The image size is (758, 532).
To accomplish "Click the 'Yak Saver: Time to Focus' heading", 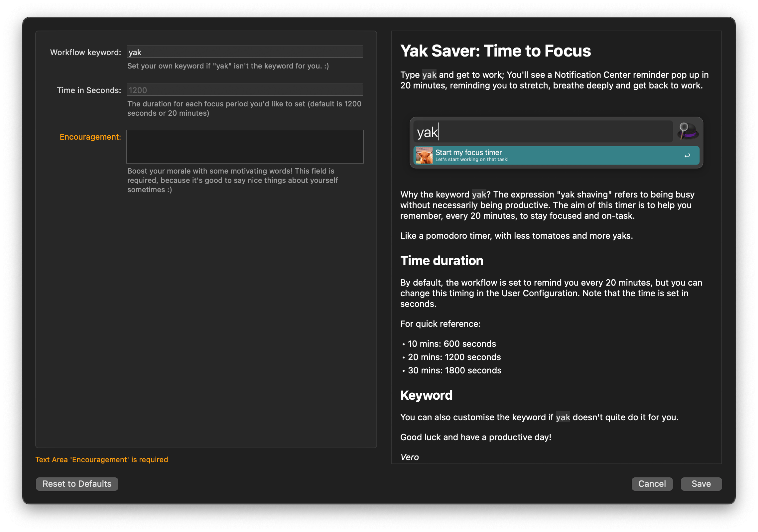I will (x=495, y=51).
